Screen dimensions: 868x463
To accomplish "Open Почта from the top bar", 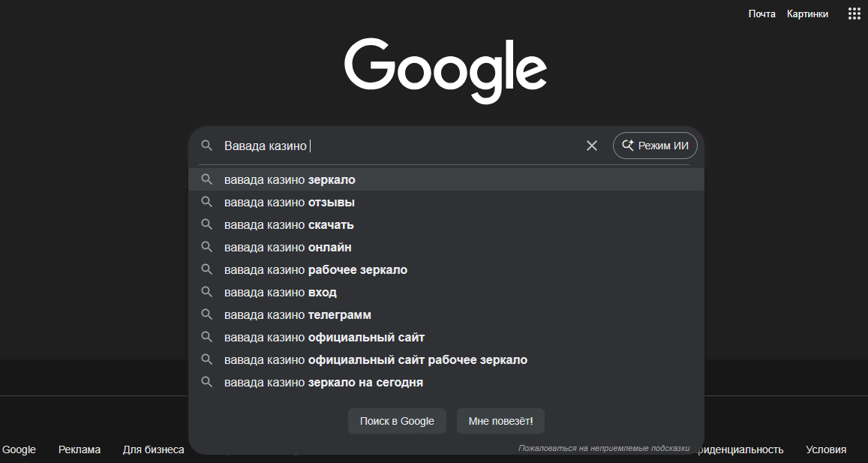I will click(x=762, y=13).
